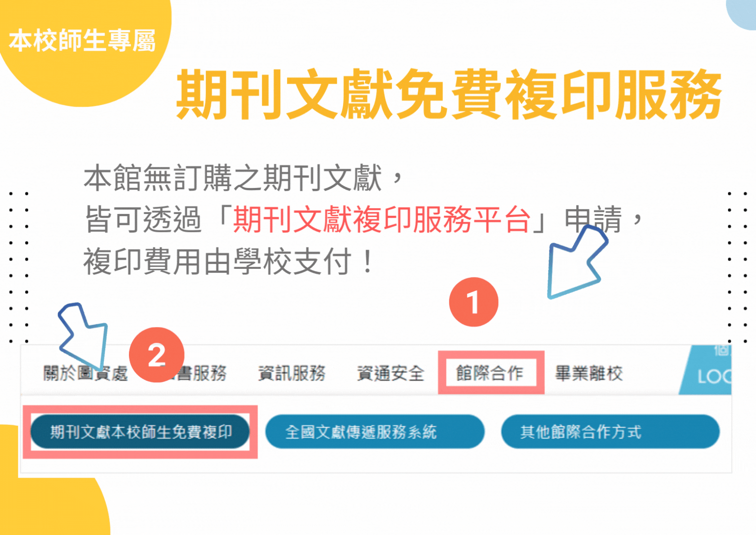The width and height of the screenshot is (756, 535).
Task: Open the 畢業離校 menu item
Action: 589,373
